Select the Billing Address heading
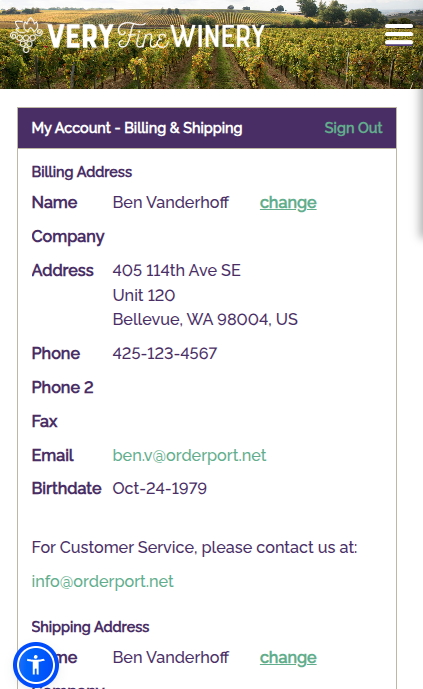The width and height of the screenshot is (423, 689). 82,172
